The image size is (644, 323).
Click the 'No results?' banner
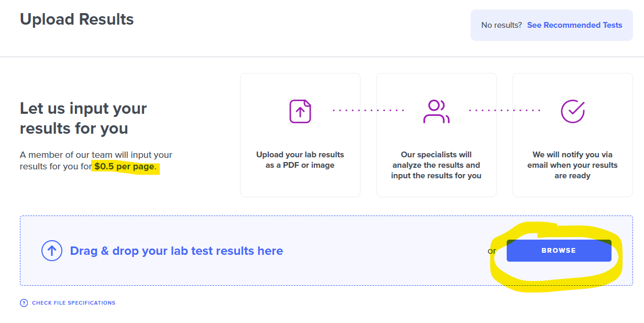[x=551, y=25]
